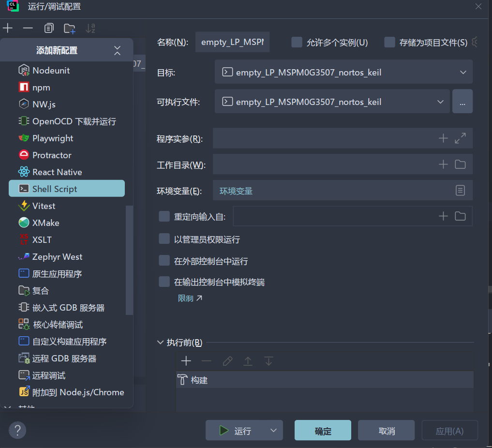The image size is (492, 448).
Task: Browse redirect input file folder icon
Action: pyautogui.click(x=460, y=216)
